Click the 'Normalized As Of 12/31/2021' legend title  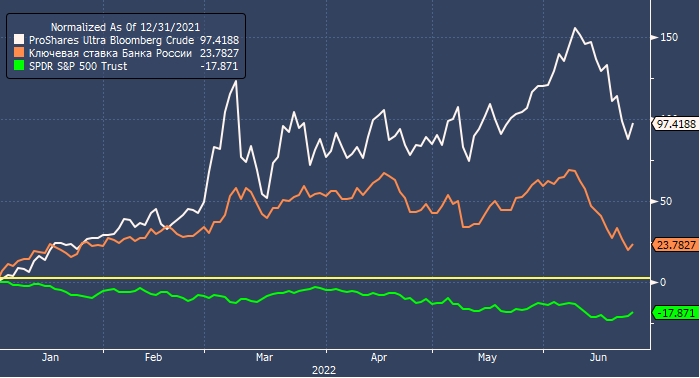125,27
